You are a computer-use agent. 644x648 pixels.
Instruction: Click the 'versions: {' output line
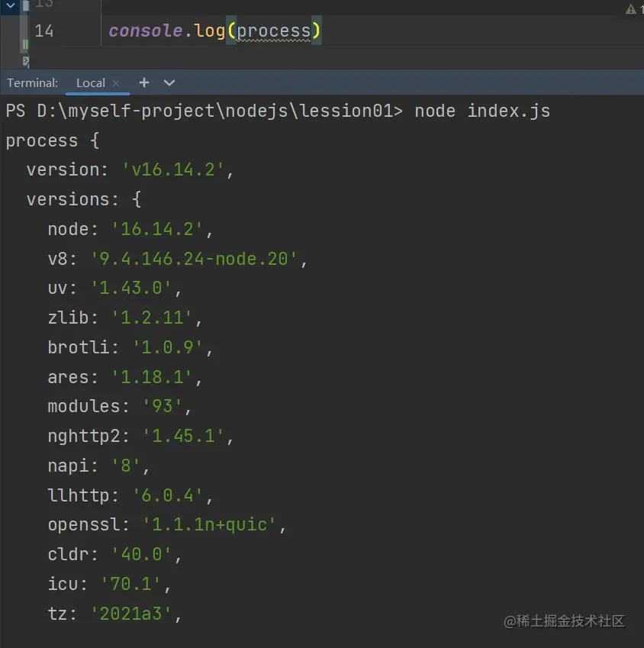(x=84, y=200)
